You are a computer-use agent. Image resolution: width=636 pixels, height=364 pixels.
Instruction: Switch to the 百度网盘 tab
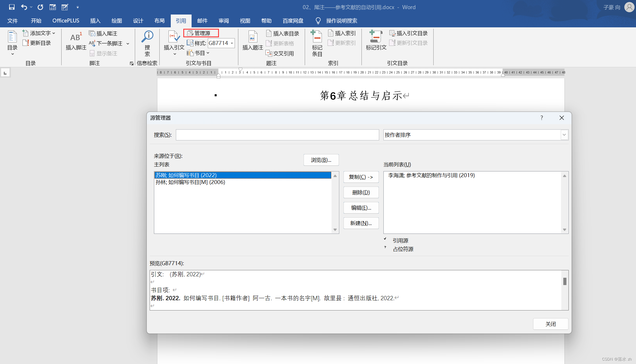(293, 21)
